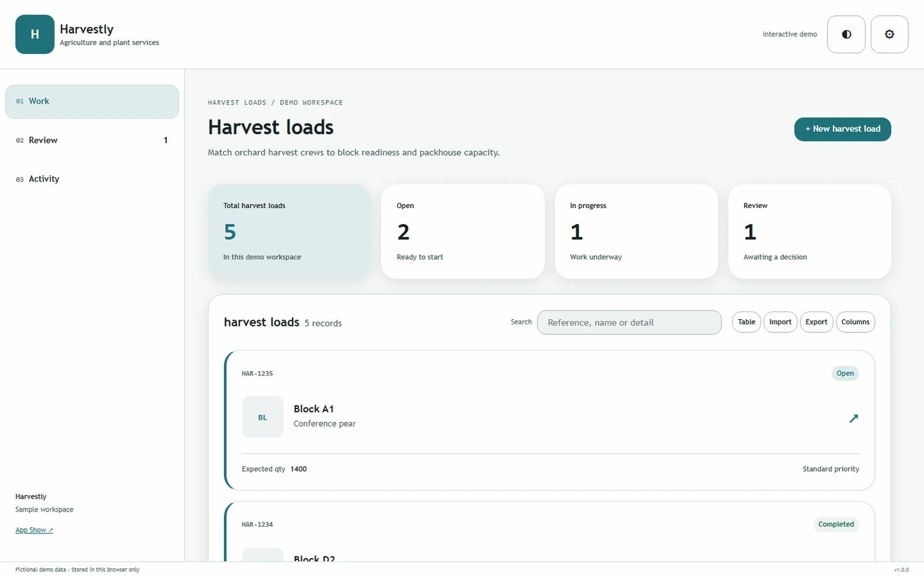
Task: Click the Review count badge 1
Action: point(166,140)
